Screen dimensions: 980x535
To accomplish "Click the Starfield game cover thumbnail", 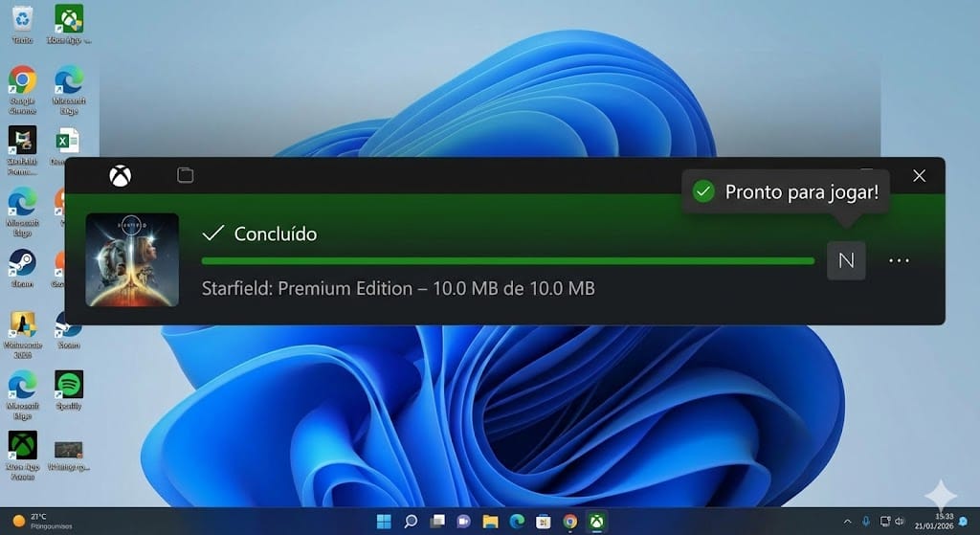I will click(132, 259).
